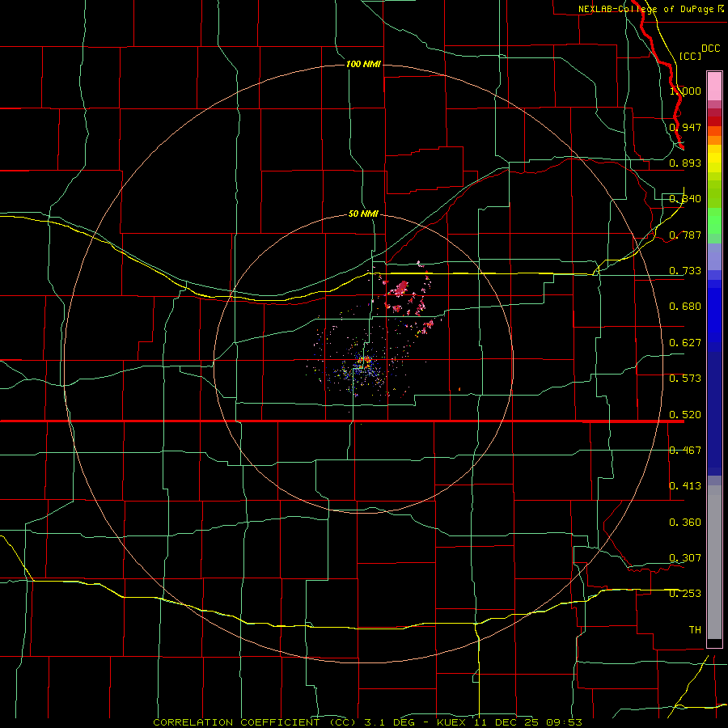Click the 50 NMI range ring label
This screenshot has width=728, height=728.
coord(363,214)
